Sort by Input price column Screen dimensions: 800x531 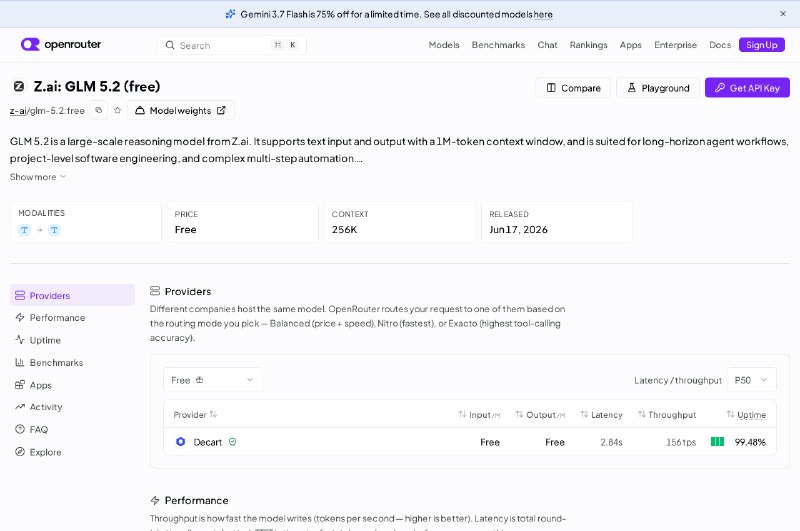pyautogui.click(x=479, y=415)
